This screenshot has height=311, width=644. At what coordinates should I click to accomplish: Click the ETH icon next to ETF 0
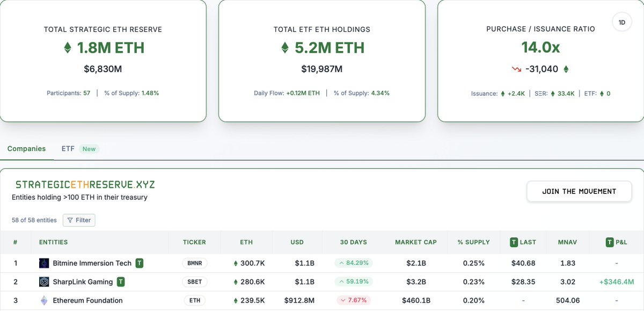click(x=602, y=93)
